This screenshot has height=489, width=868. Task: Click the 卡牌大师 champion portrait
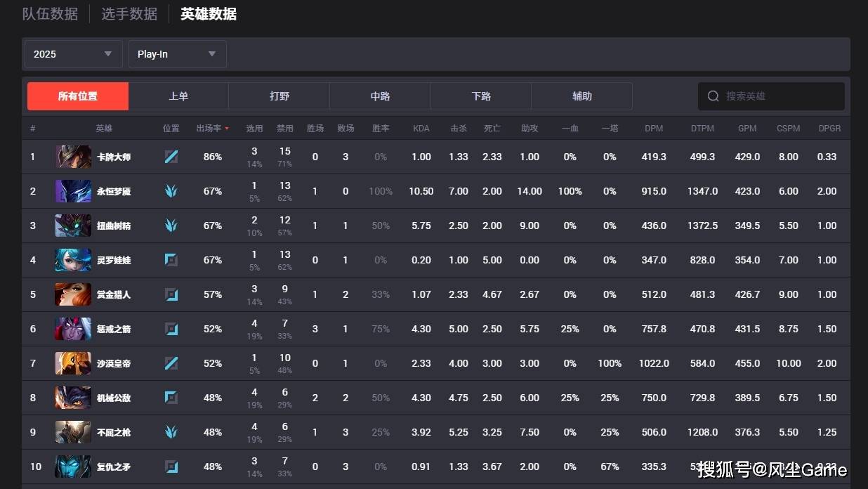click(x=73, y=157)
